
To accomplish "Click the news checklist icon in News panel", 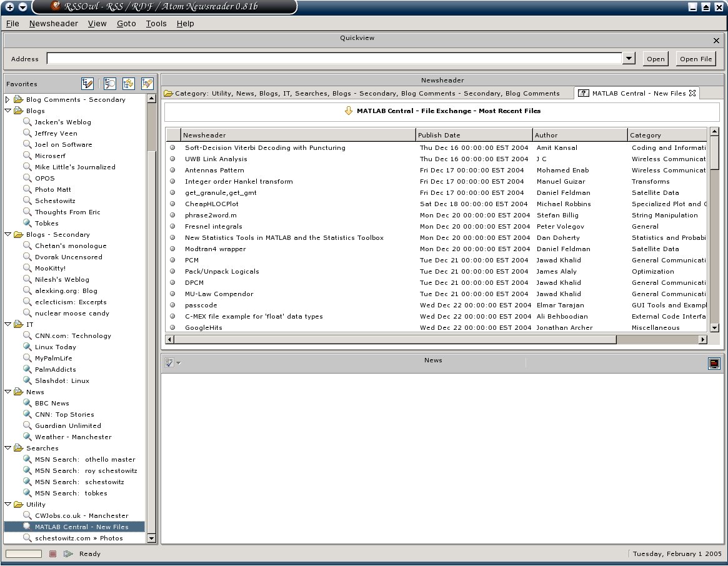I will [169, 362].
